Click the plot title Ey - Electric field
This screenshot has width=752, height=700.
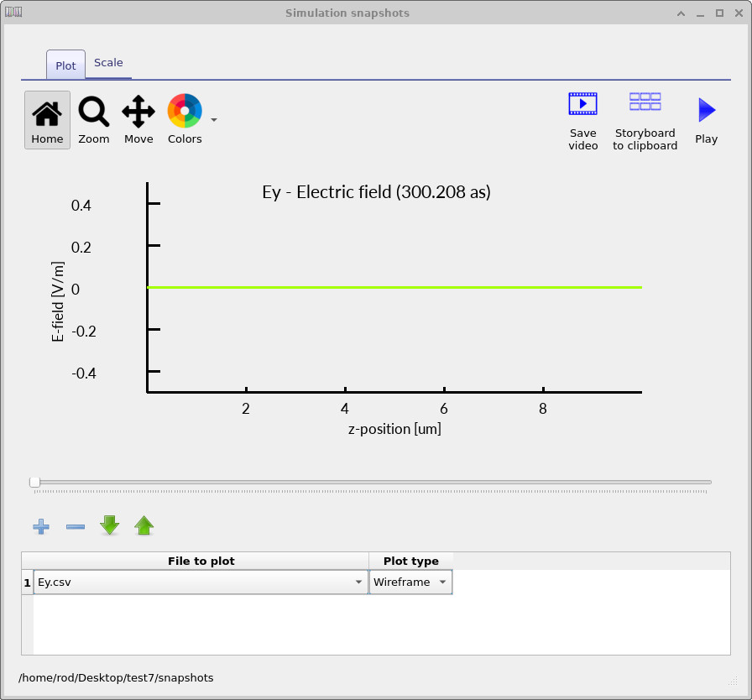376,192
